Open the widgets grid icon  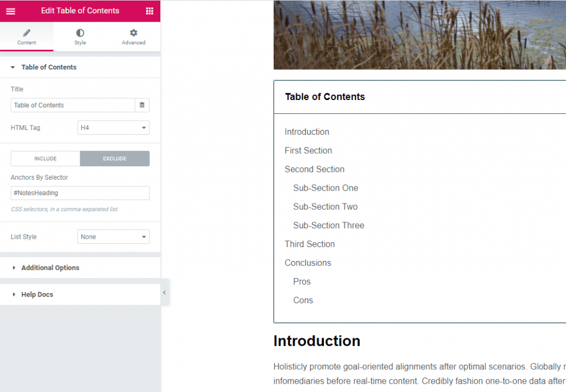[x=149, y=11]
